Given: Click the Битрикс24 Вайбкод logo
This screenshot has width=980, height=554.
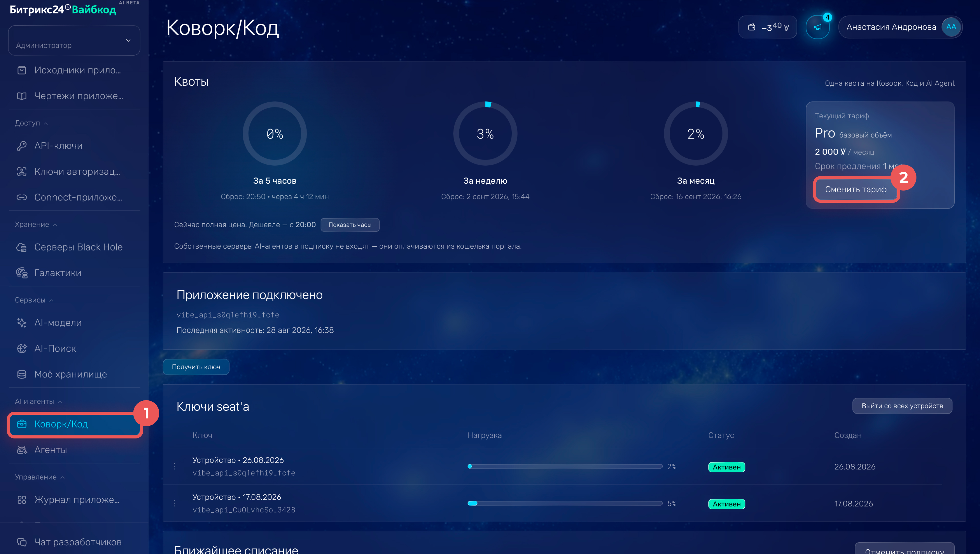Looking at the screenshot, I should (63, 9).
